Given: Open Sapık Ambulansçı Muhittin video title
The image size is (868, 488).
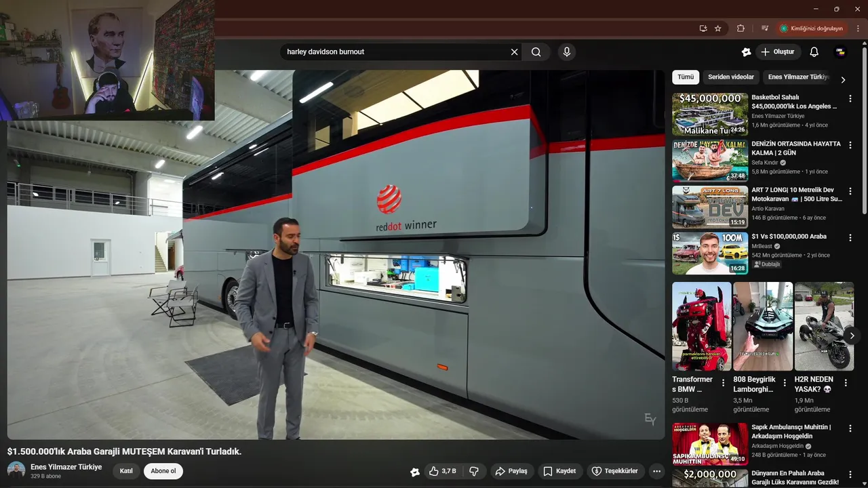Looking at the screenshot, I should 791,432.
